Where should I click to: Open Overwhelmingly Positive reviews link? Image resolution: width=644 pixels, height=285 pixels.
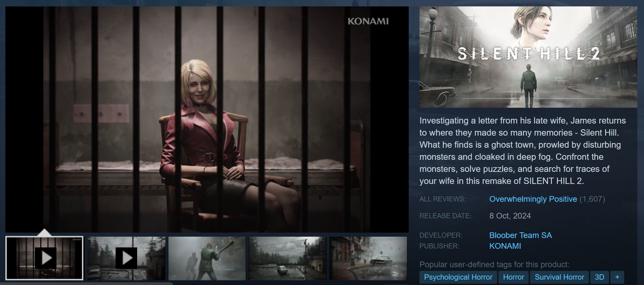click(533, 199)
